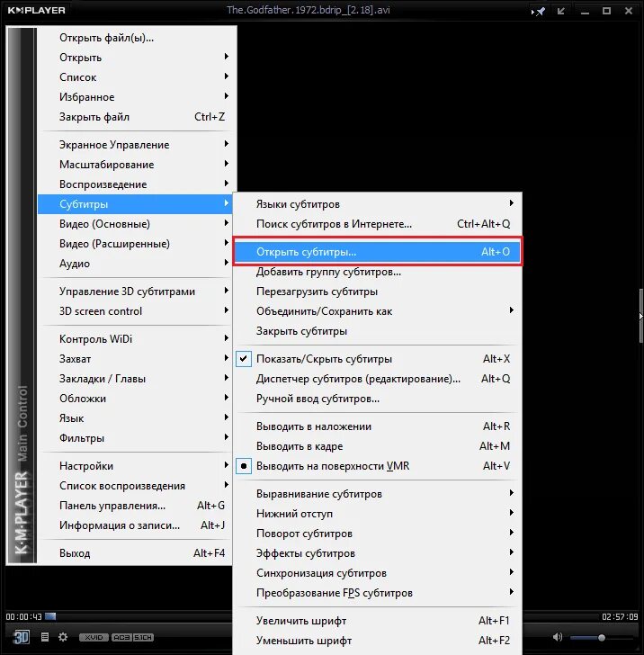Open Видео (Расширенные) submenu
The height and width of the screenshot is (655, 644).
[x=135, y=244]
